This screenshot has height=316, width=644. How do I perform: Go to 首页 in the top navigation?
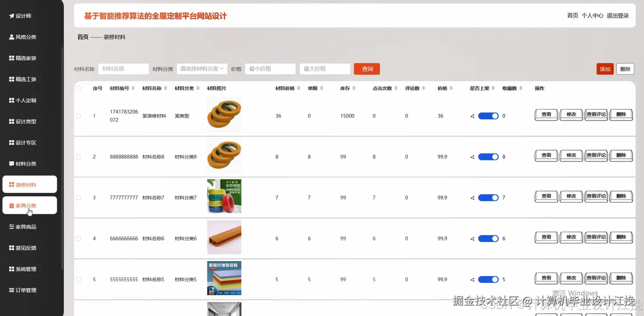572,15
